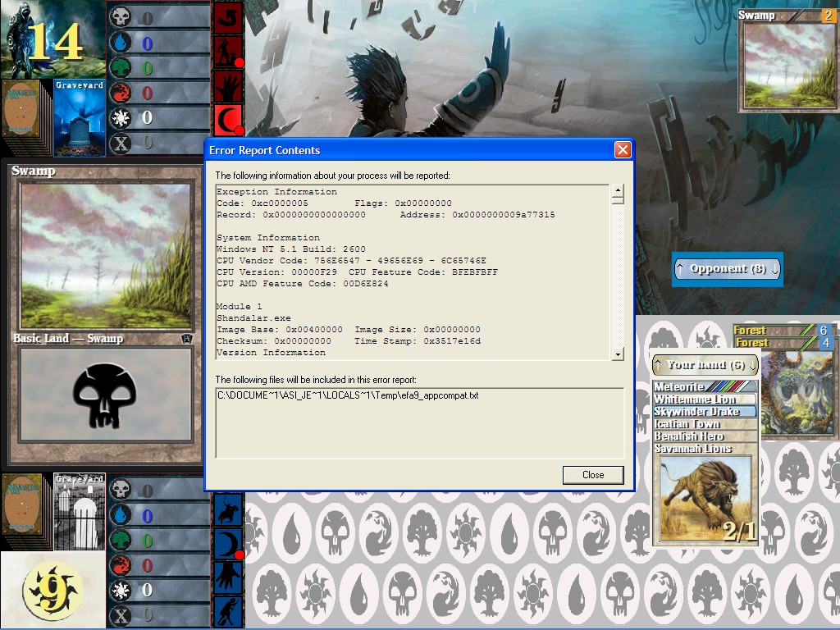Image resolution: width=840 pixels, height=630 pixels.
Task: Open the opponent's blue tombstone Graveyard
Action: click(x=80, y=118)
